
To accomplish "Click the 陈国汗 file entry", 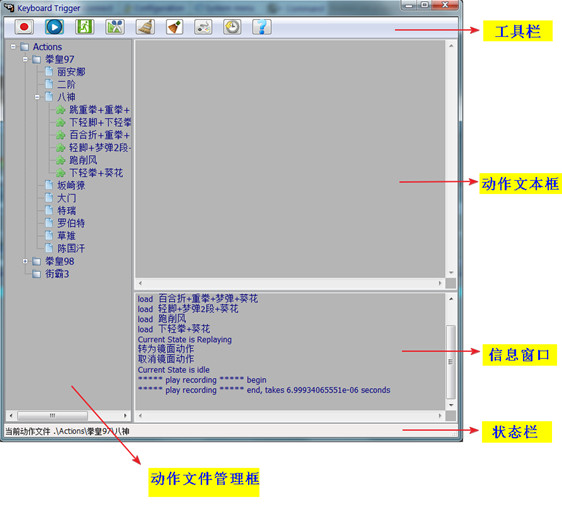I will pyautogui.click(x=71, y=248).
